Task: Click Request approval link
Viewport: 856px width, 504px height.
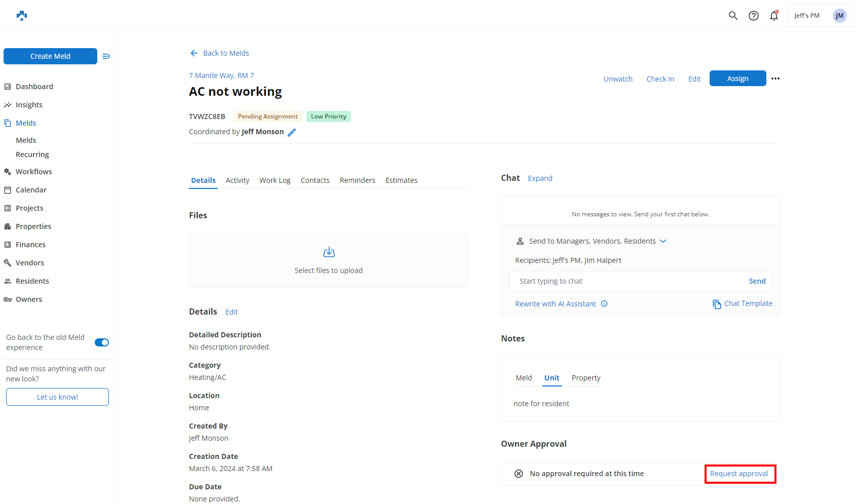Action: tap(739, 474)
